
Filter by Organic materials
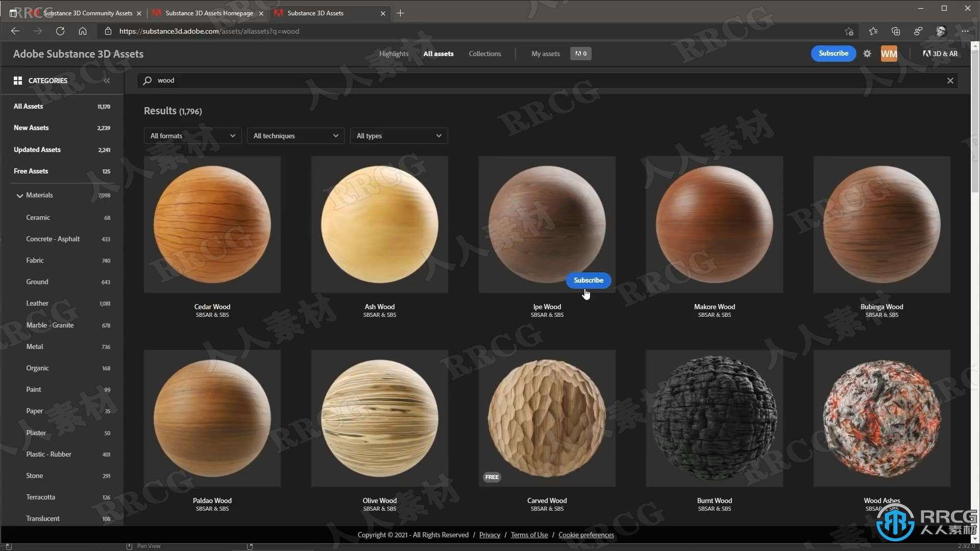click(68, 368)
